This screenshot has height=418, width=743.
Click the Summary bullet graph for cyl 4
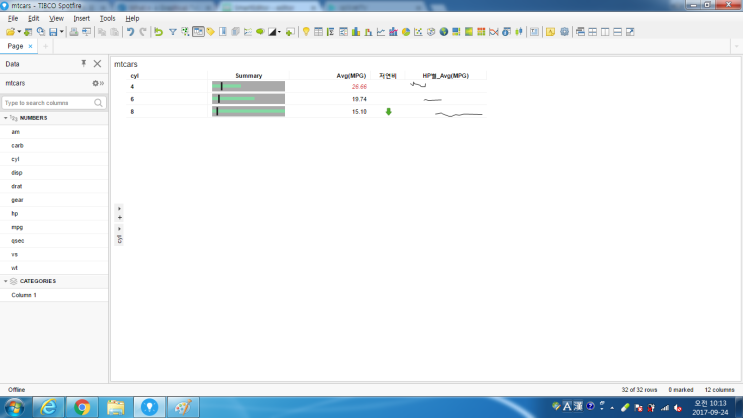click(x=249, y=87)
